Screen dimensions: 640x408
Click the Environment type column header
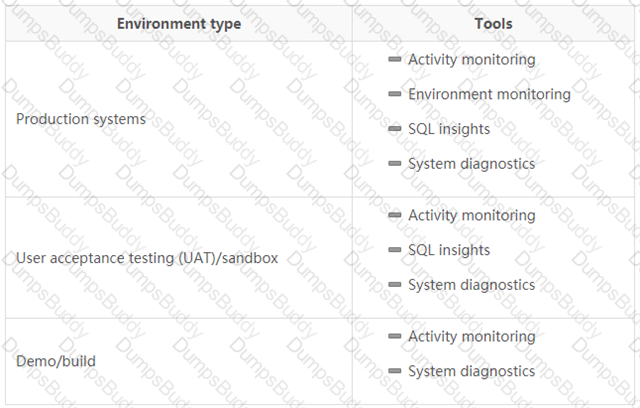coord(179,24)
